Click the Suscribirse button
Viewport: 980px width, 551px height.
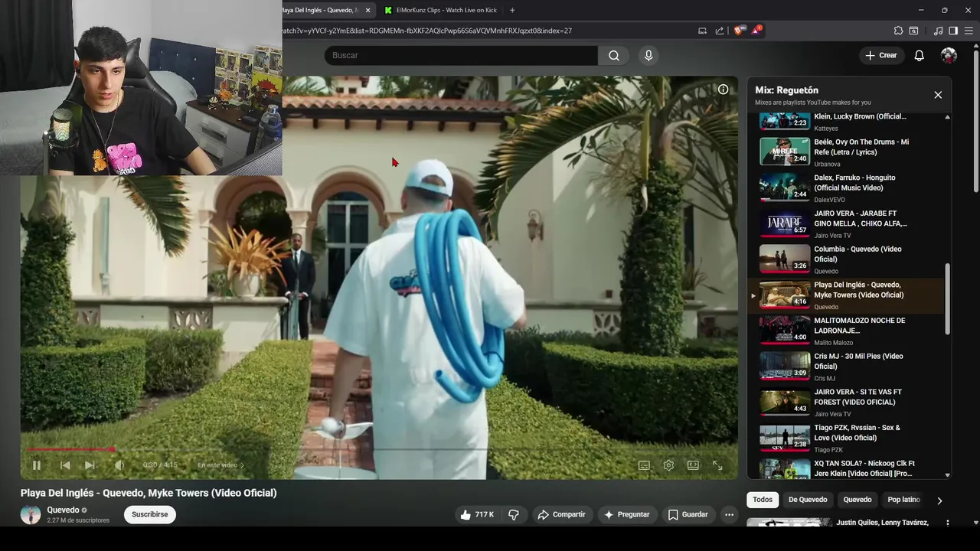click(150, 514)
